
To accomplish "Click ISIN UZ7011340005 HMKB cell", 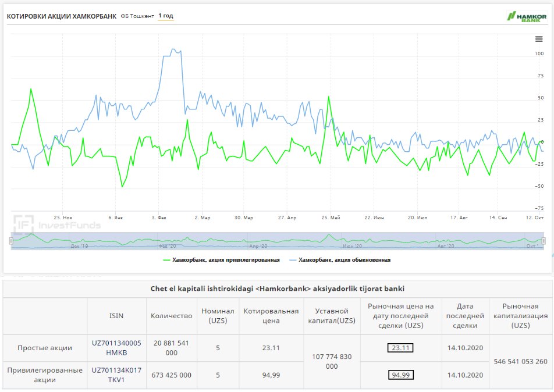I will 116,348.
